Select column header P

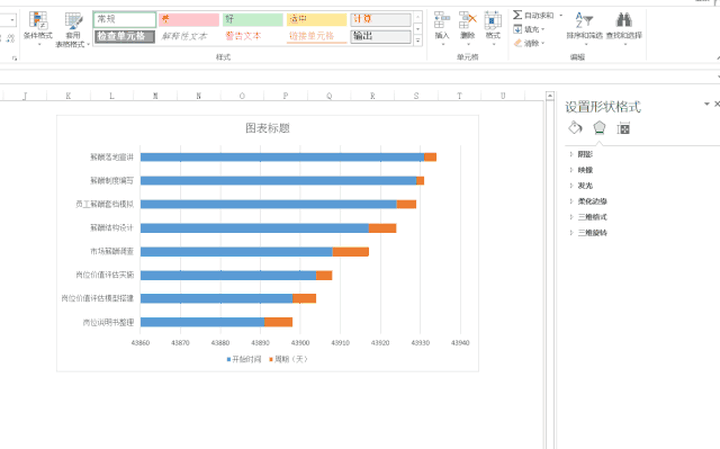[285, 95]
